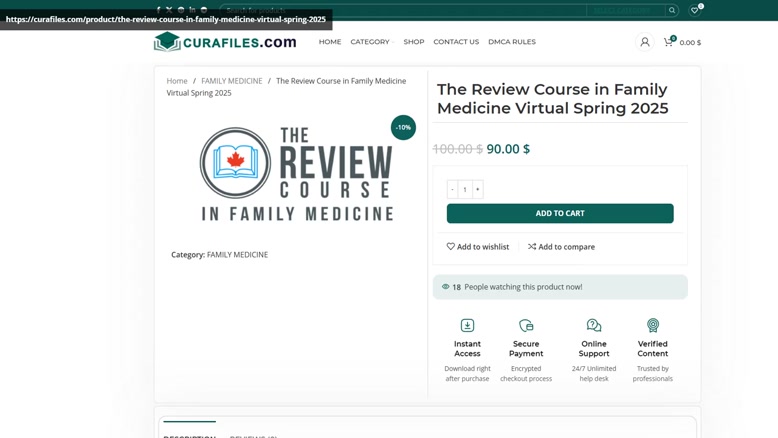Open the SHOP menu item

414,42
